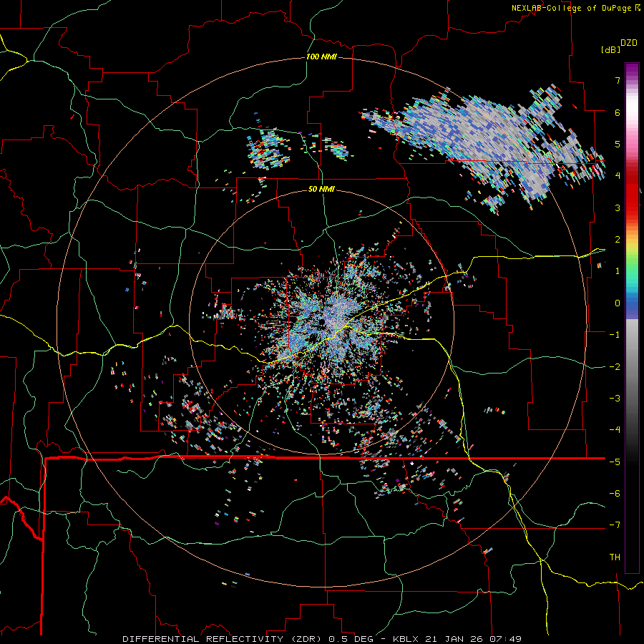The height and width of the screenshot is (644, 644).
Task: Click the 3 value on the scale
Action: [618, 208]
